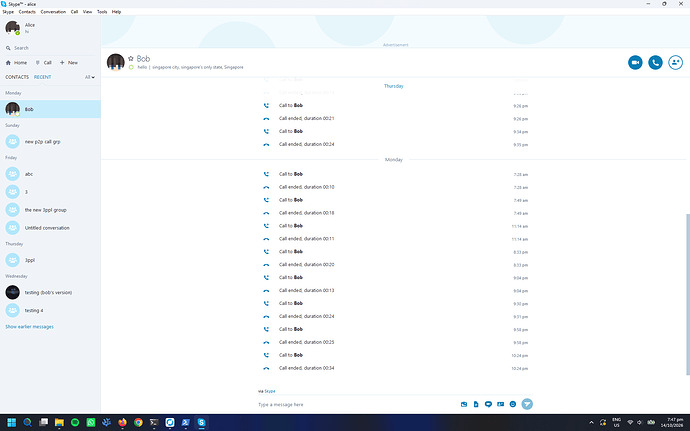Viewport: 690px width, 431px height.
Task: Open the Call dial pad
Action: tap(44, 63)
